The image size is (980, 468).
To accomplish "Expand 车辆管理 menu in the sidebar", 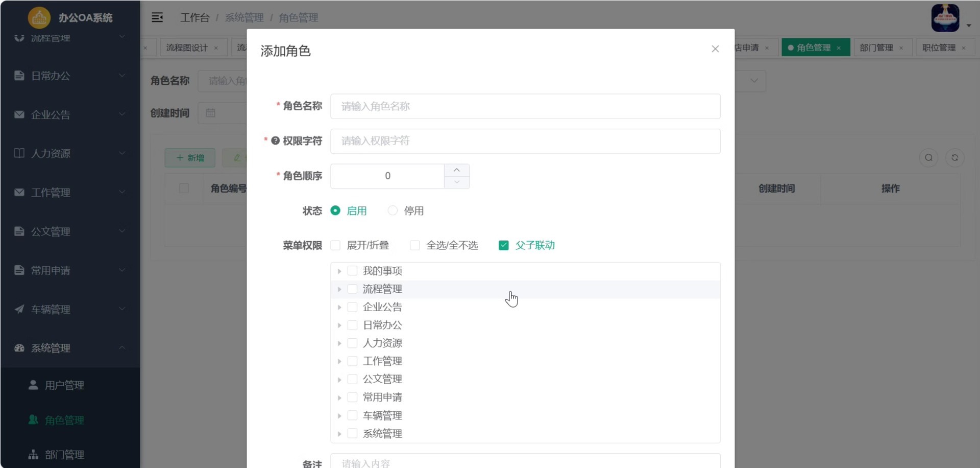I will [70, 309].
